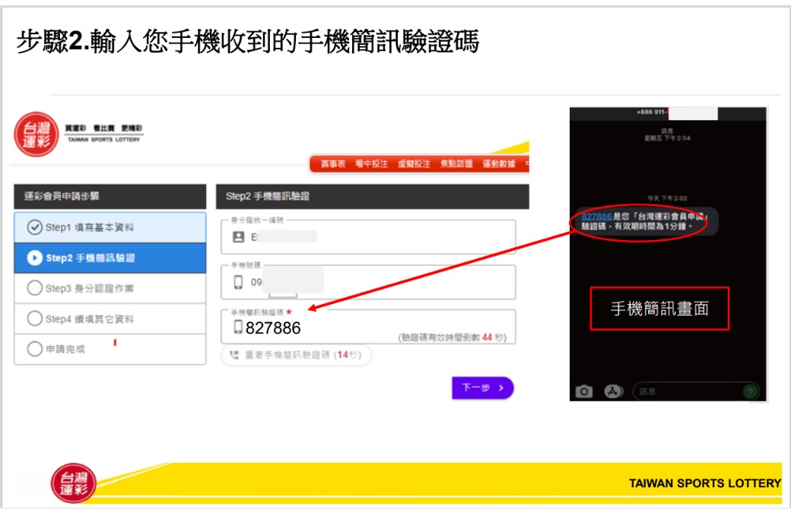Click the red Taiwan lottery logo in the footer
This screenshot has width=791, height=532.
coord(73,483)
